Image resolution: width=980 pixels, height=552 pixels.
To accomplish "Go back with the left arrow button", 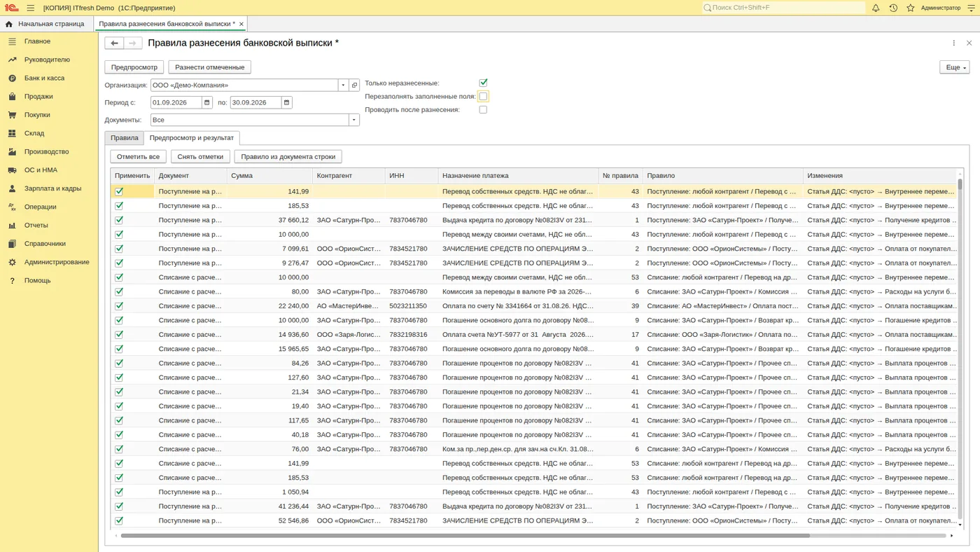I will click(114, 43).
